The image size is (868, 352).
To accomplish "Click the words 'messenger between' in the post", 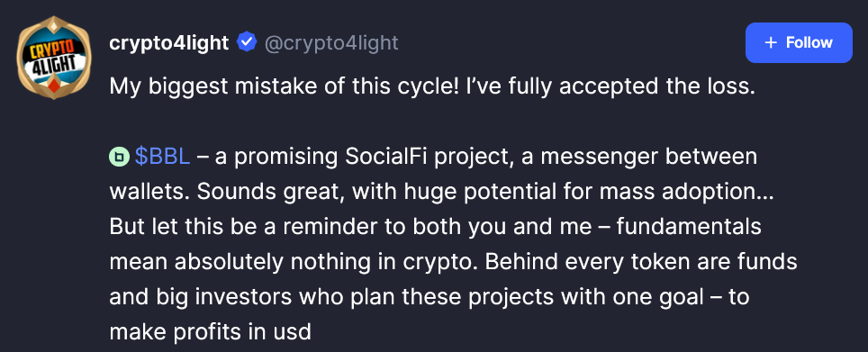I will point(649,157).
